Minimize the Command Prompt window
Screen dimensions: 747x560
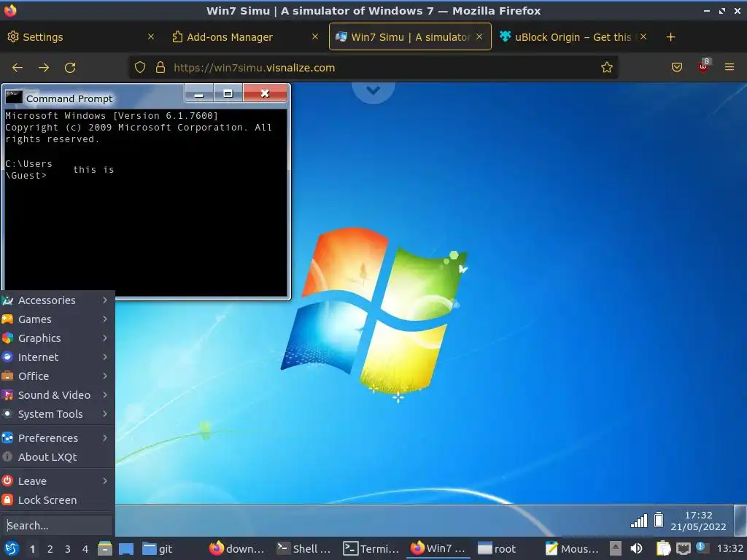[199, 93]
